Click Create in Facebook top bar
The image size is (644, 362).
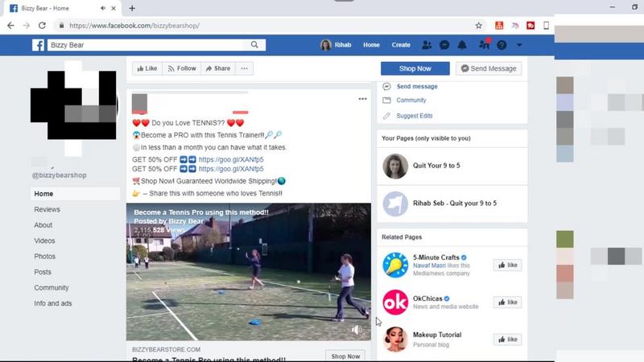401,45
